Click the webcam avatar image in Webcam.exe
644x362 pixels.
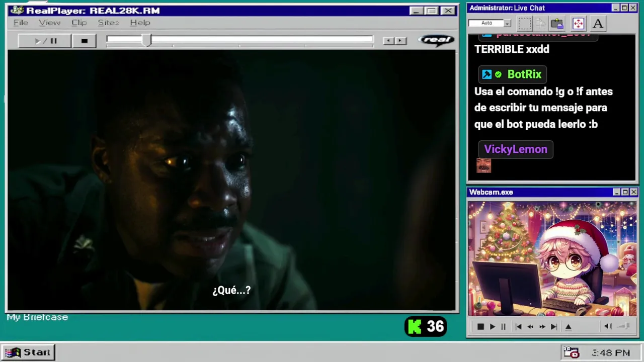[552, 259]
